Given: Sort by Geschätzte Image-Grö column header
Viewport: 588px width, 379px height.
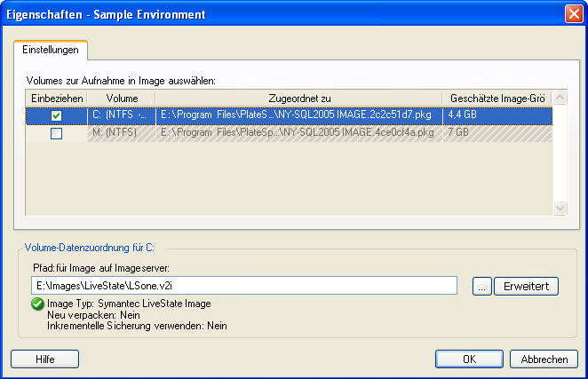Looking at the screenshot, I should click(x=497, y=97).
